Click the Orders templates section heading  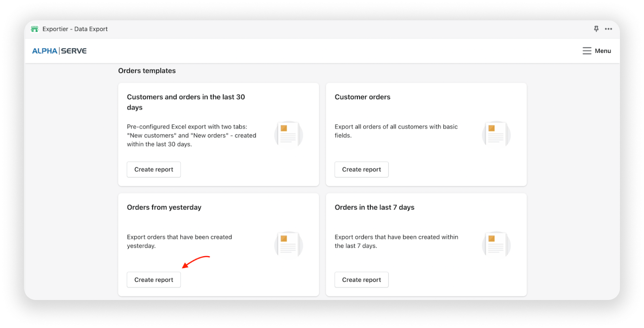point(147,71)
